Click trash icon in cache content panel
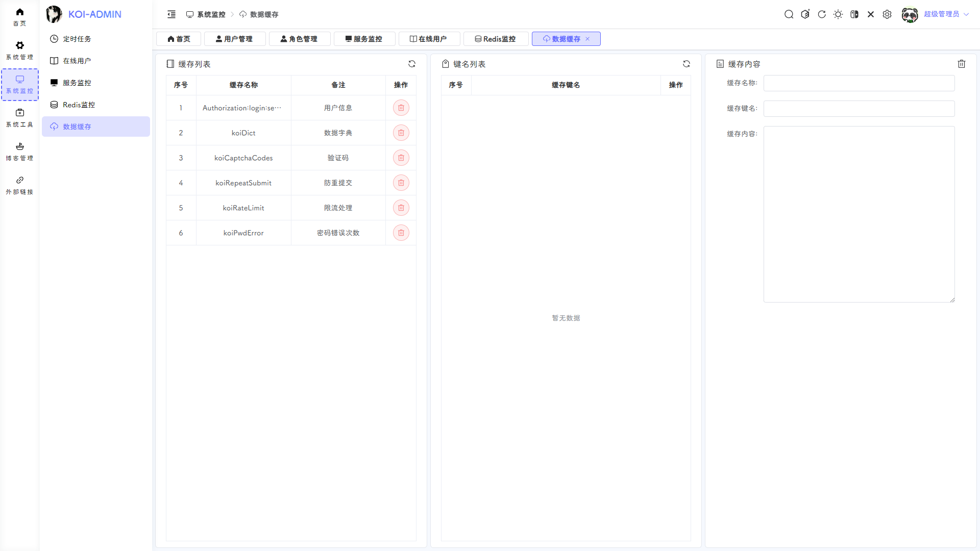 (x=961, y=64)
